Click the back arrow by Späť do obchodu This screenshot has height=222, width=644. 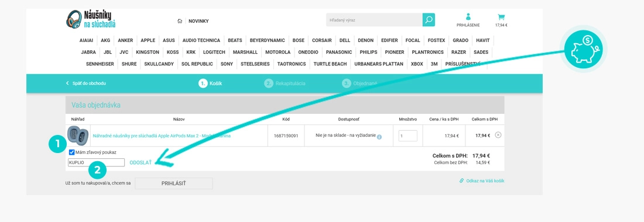click(x=67, y=83)
